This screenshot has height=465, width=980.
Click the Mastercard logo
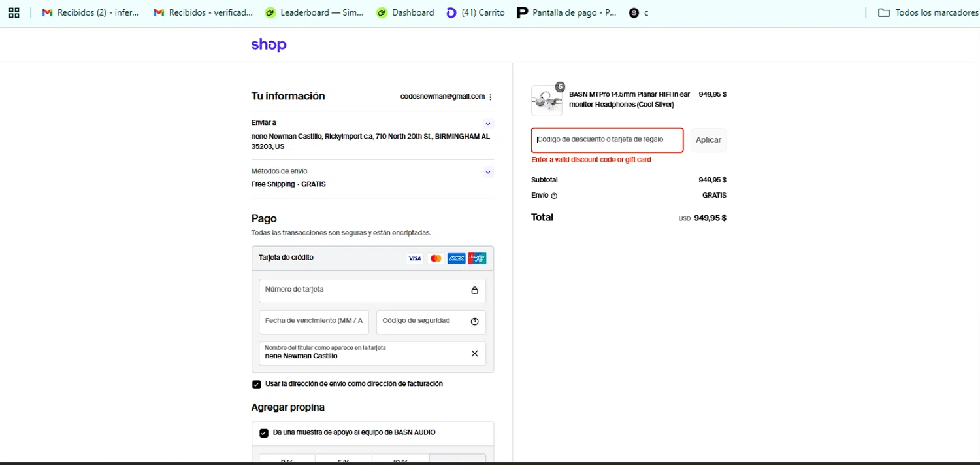click(x=436, y=258)
